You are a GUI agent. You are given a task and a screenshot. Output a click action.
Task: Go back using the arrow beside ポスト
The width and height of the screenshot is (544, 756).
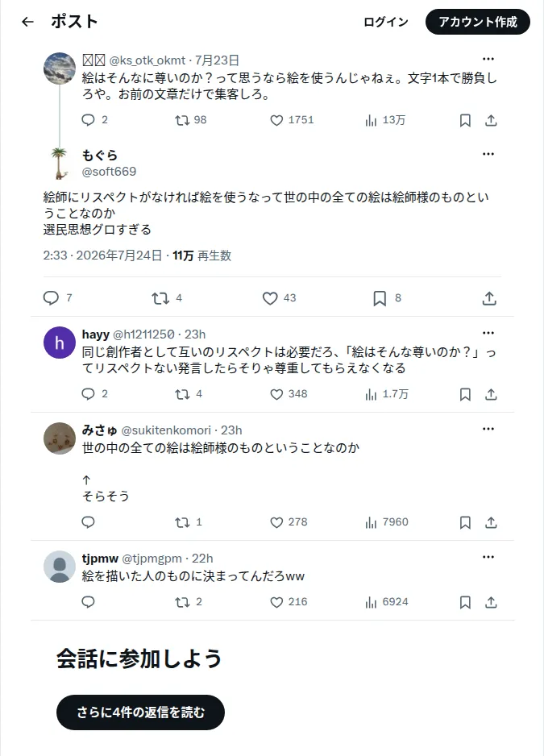(28, 22)
